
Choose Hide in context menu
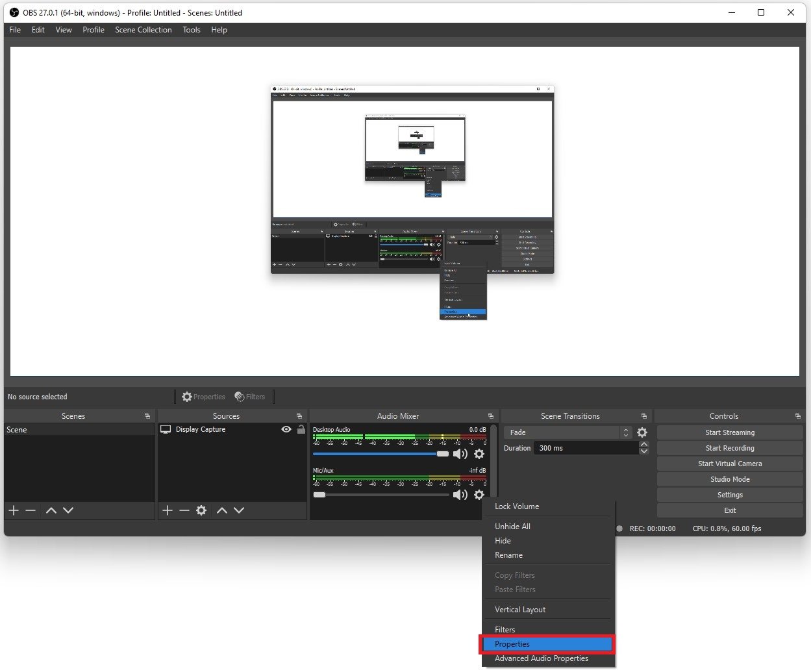click(549, 541)
